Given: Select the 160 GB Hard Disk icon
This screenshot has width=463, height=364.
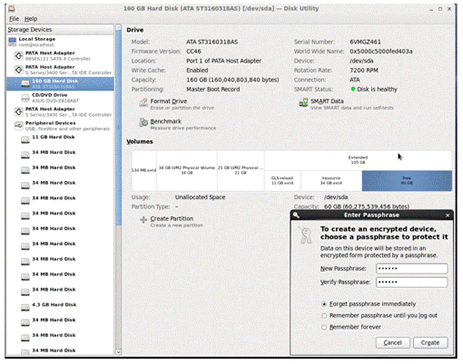Looking at the screenshot, I should coord(25,83).
